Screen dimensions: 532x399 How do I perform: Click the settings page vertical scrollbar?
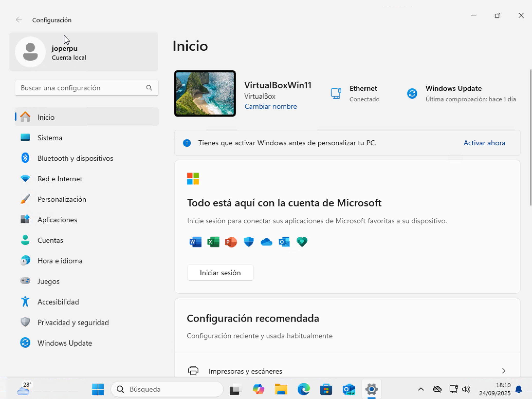[530, 137]
